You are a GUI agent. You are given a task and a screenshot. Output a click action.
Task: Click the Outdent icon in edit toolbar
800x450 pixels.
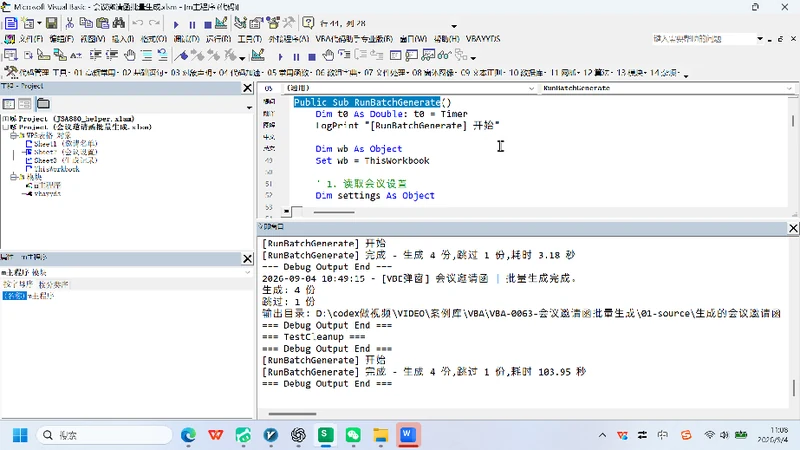pos(112,55)
